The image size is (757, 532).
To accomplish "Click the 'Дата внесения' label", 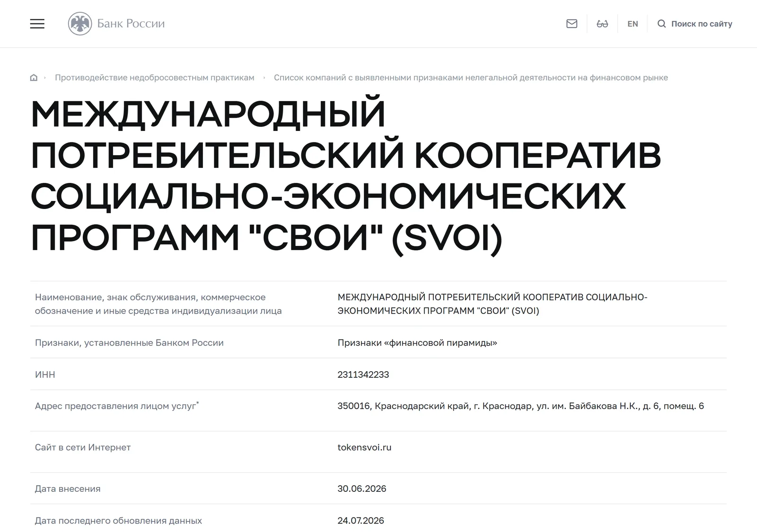I will (x=68, y=489).
